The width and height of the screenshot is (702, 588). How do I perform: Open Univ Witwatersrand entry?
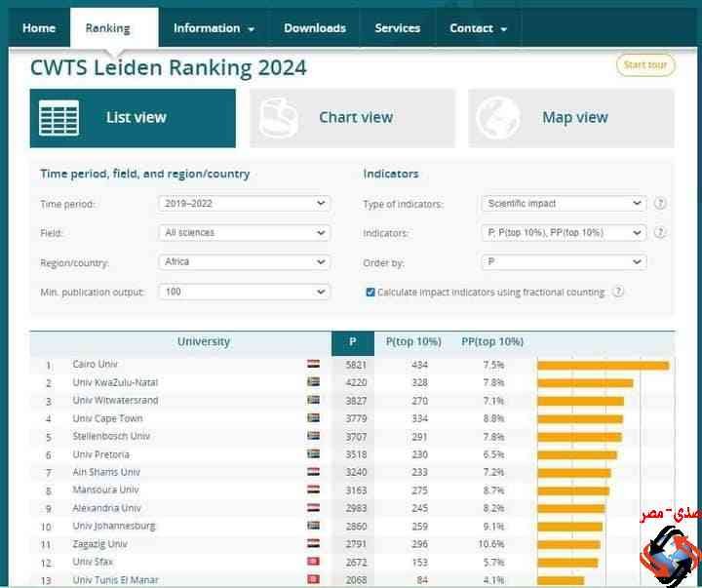pyautogui.click(x=115, y=401)
